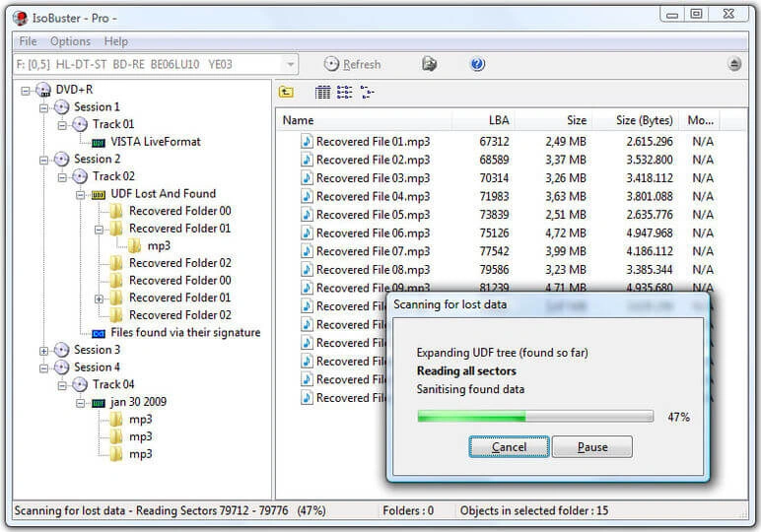
Task: Click music icon of Recovered File 08.mp3
Action: (307, 270)
